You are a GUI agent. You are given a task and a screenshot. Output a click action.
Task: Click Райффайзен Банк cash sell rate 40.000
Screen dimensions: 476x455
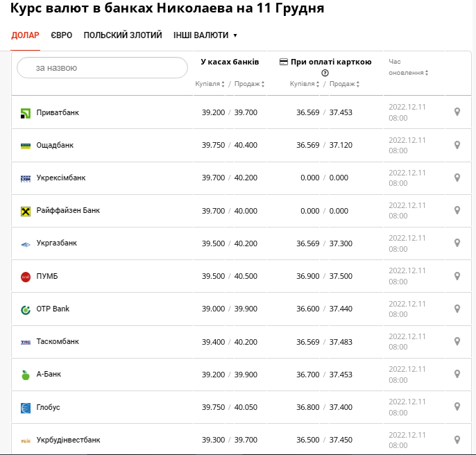246,211
